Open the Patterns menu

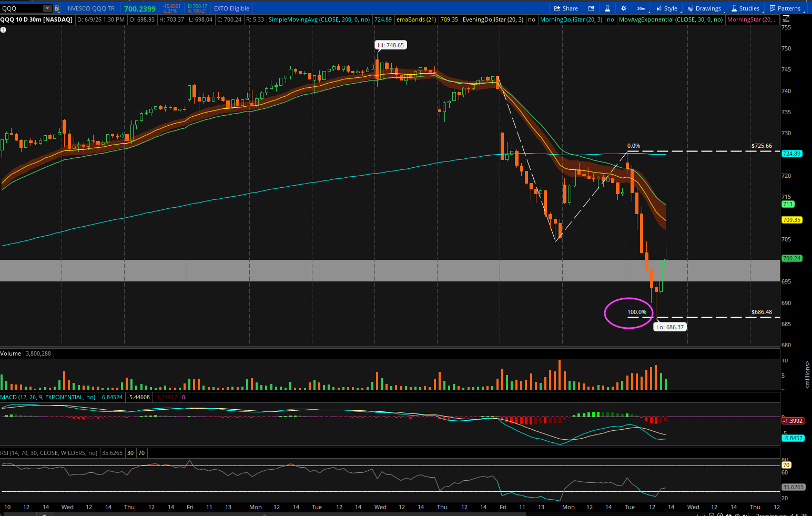[x=785, y=8]
